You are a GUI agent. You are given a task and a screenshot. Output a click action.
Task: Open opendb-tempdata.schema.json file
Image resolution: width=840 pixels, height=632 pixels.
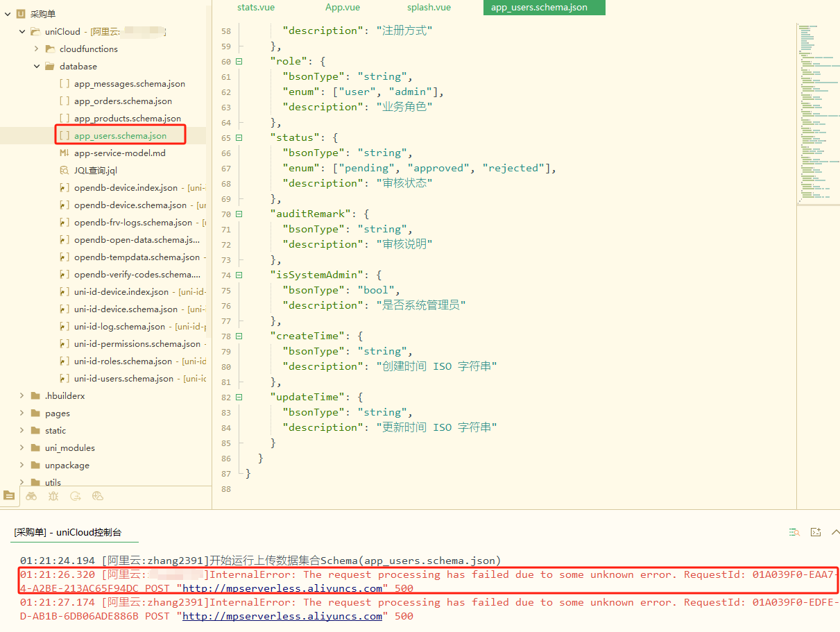[137, 257]
